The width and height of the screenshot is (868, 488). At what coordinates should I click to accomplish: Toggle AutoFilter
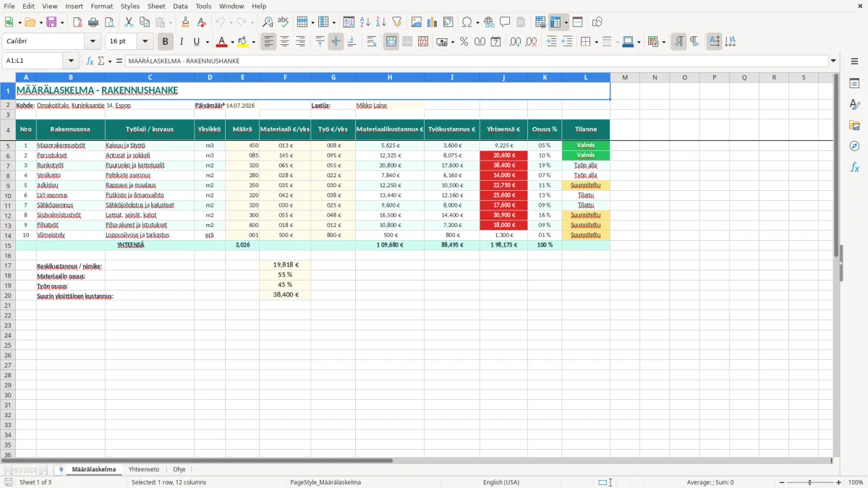(x=397, y=22)
